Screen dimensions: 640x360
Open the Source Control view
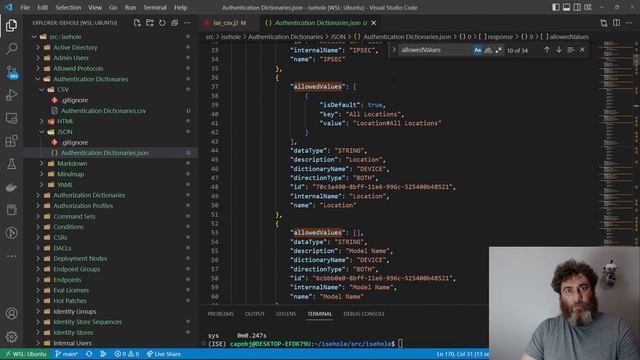(11, 72)
